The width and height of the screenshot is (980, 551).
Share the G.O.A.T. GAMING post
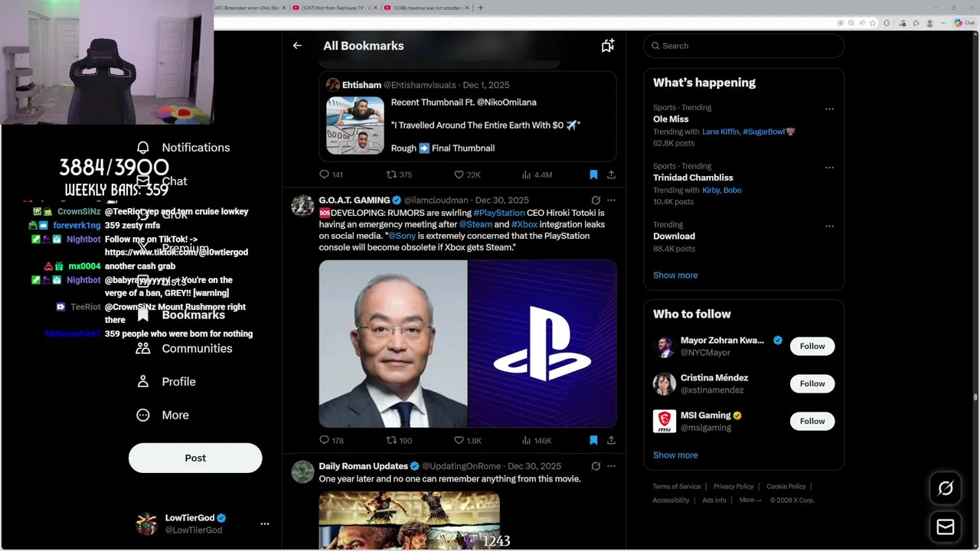coord(611,440)
